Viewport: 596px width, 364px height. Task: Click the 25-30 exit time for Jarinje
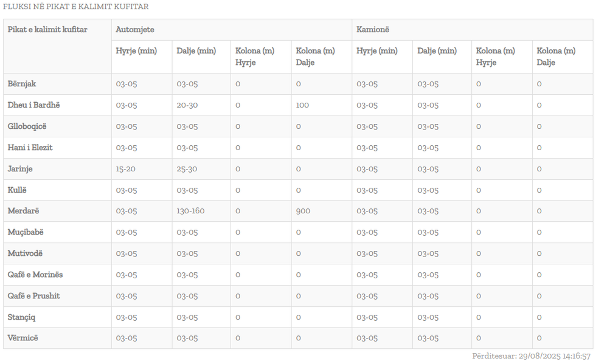[187, 169]
